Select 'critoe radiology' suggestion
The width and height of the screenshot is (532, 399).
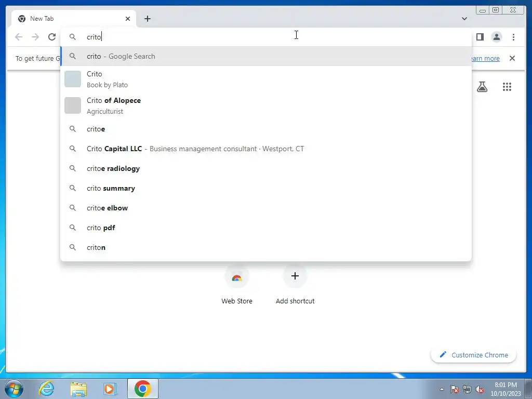(266, 168)
